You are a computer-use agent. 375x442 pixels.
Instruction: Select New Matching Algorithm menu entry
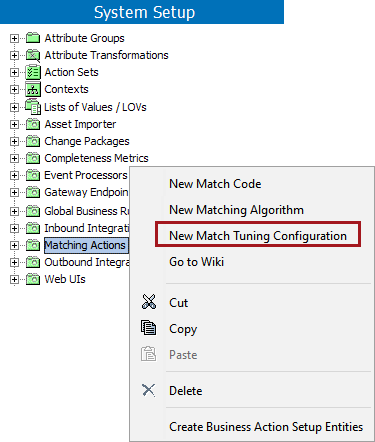236,210
